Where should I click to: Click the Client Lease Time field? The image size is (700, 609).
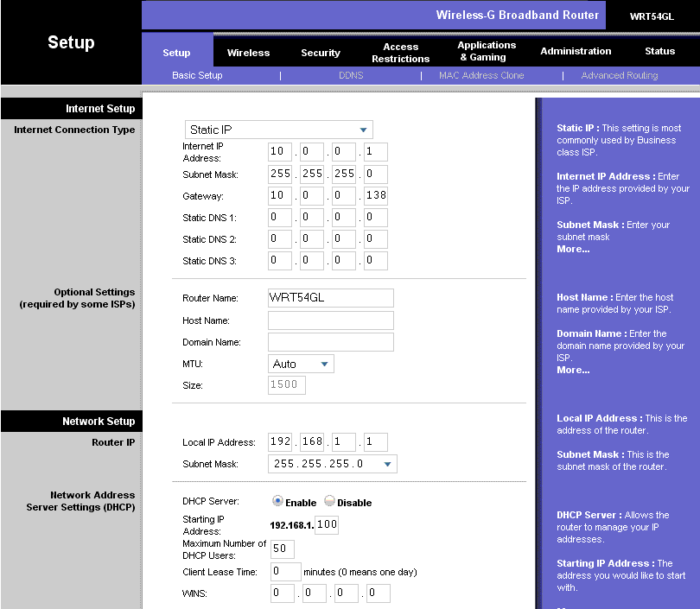pos(286,572)
